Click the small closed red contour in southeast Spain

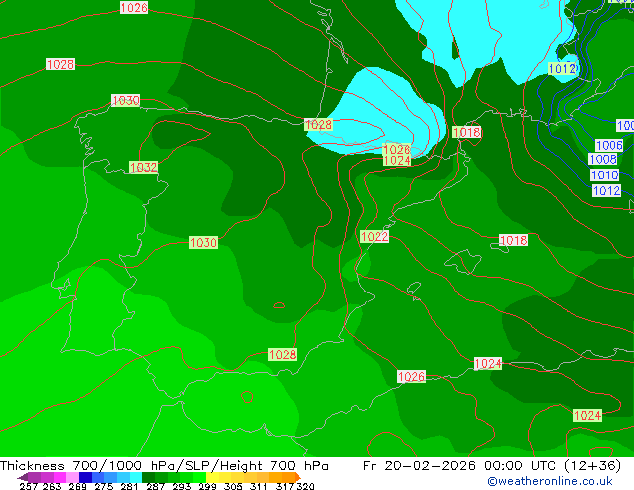[279, 305]
